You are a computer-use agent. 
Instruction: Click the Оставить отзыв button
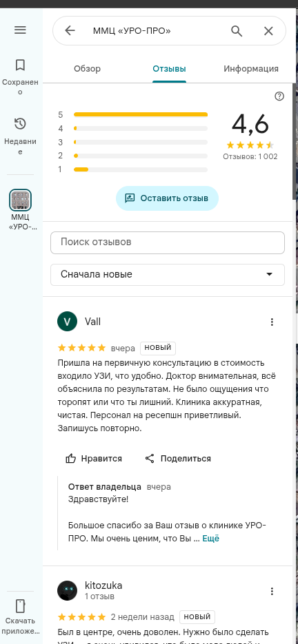167,198
